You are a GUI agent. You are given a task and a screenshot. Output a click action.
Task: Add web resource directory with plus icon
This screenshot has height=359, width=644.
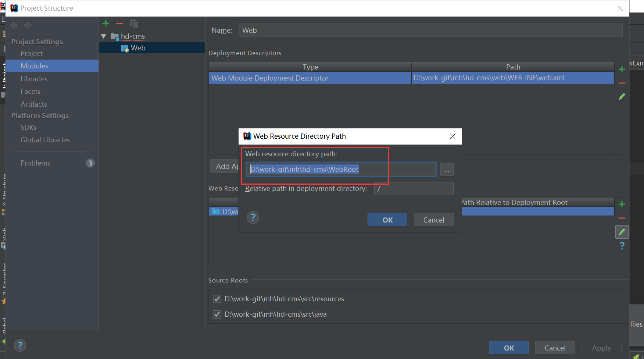pyautogui.click(x=622, y=204)
